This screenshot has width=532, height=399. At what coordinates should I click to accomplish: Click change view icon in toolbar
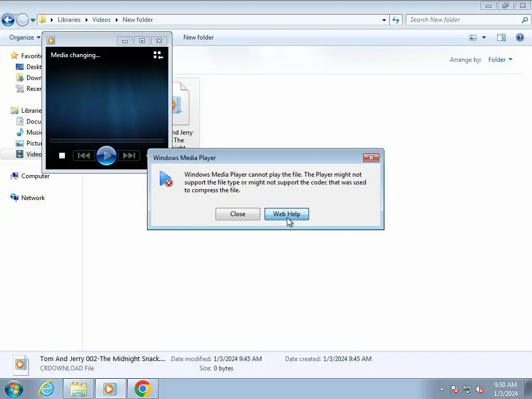coord(473,37)
